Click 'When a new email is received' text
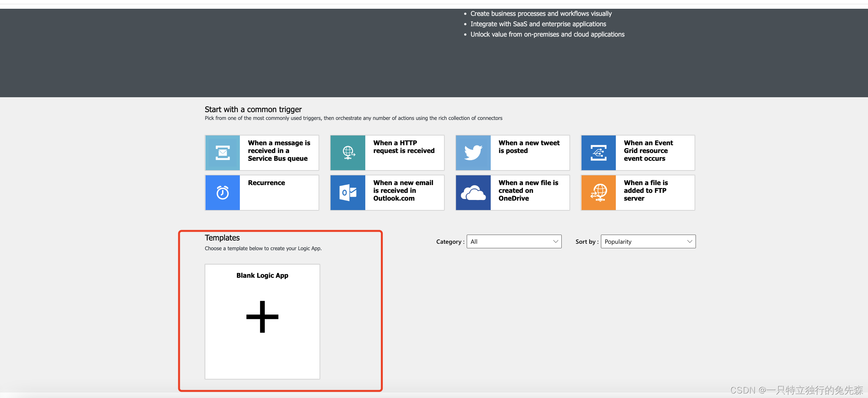The width and height of the screenshot is (868, 398). click(x=403, y=190)
